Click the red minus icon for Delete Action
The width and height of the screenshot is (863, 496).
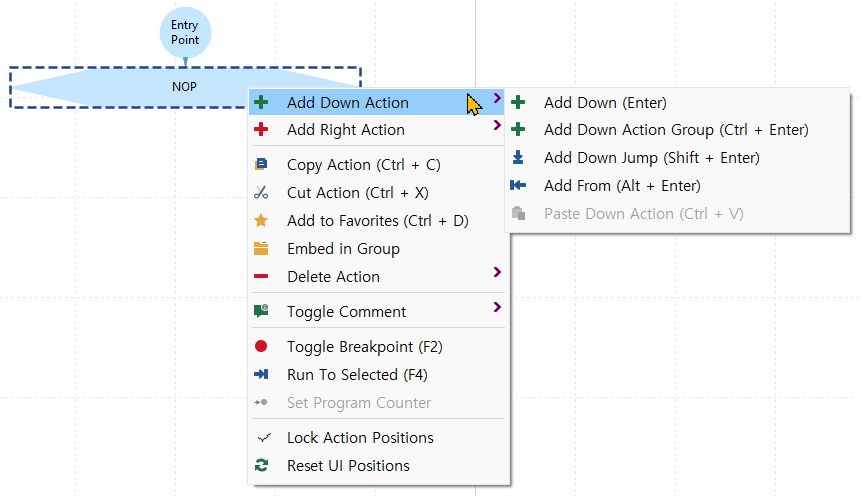point(261,276)
